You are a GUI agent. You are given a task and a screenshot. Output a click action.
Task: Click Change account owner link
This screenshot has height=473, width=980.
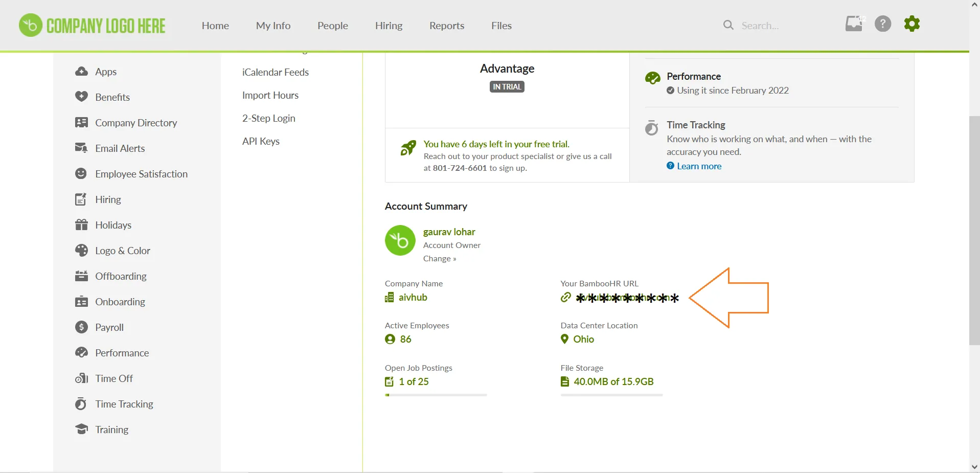[x=440, y=259]
